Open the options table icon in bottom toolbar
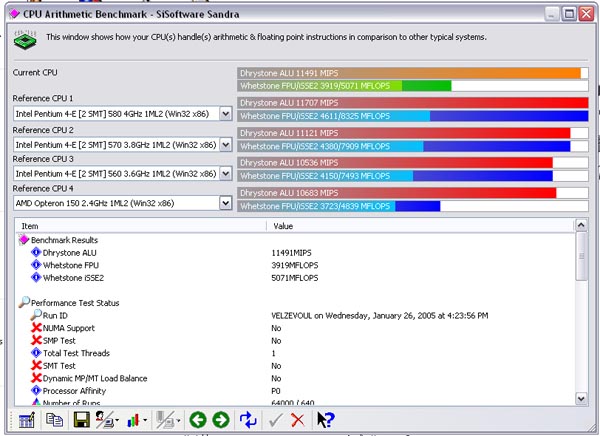Viewport: 600px width, 436px height. click(26, 420)
